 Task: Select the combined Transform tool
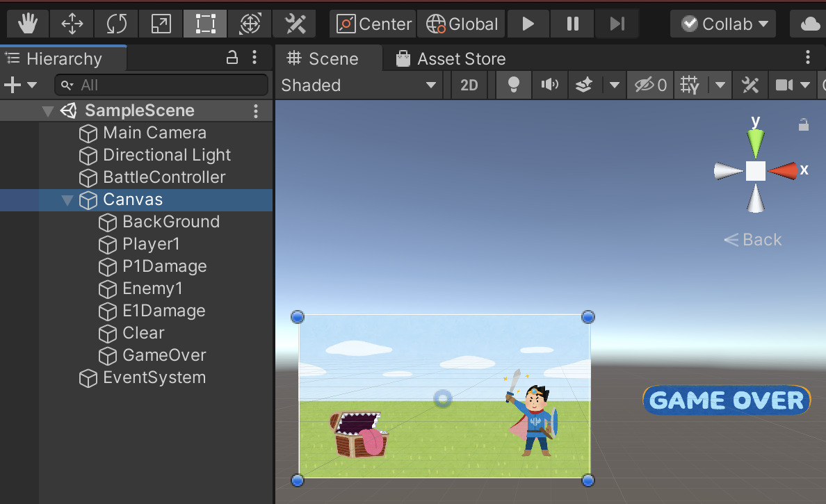click(x=250, y=24)
